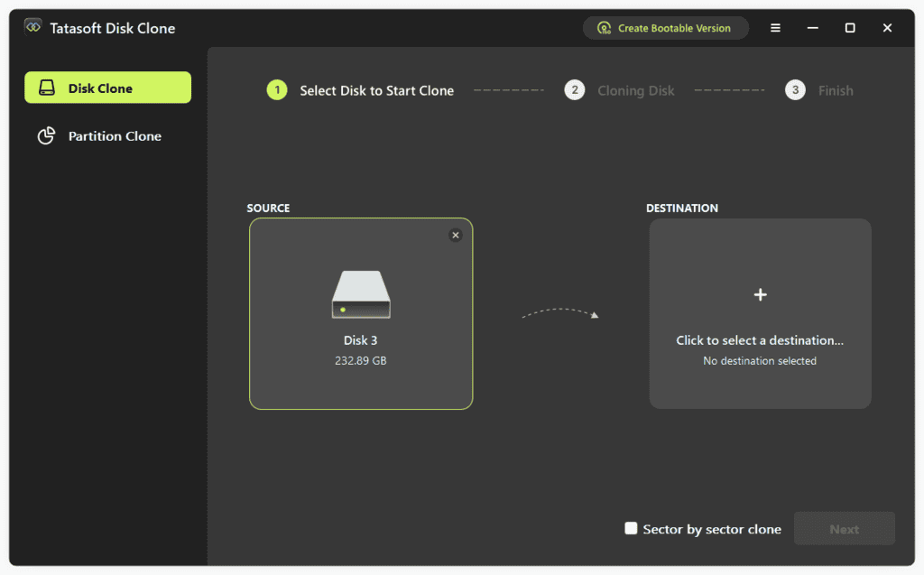Click the disabled Next button

point(844,528)
